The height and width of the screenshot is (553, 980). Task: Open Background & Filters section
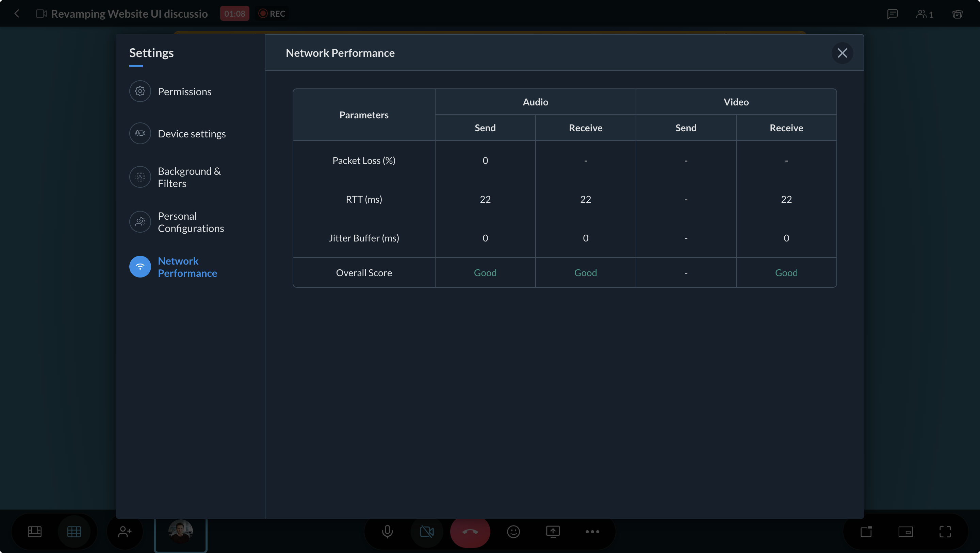coord(189,177)
